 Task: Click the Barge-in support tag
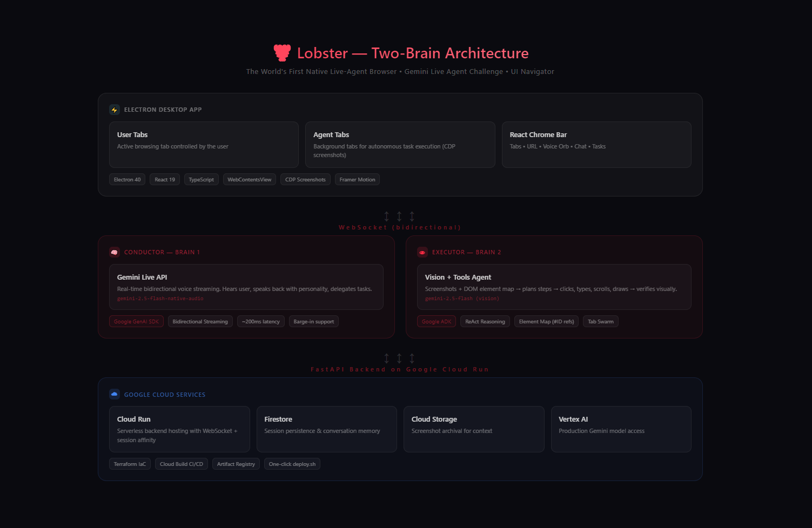(x=314, y=321)
